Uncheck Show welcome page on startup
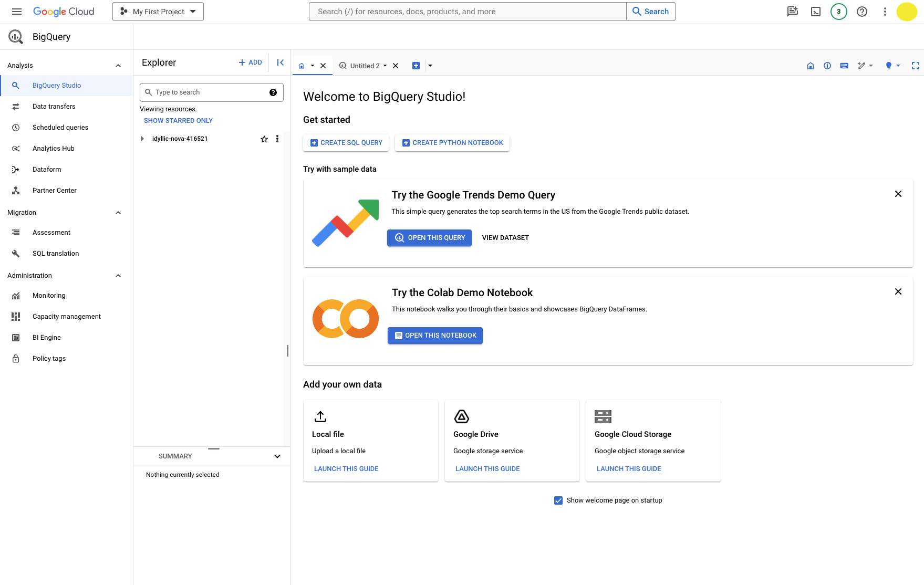This screenshot has height=585, width=924. 558,500
